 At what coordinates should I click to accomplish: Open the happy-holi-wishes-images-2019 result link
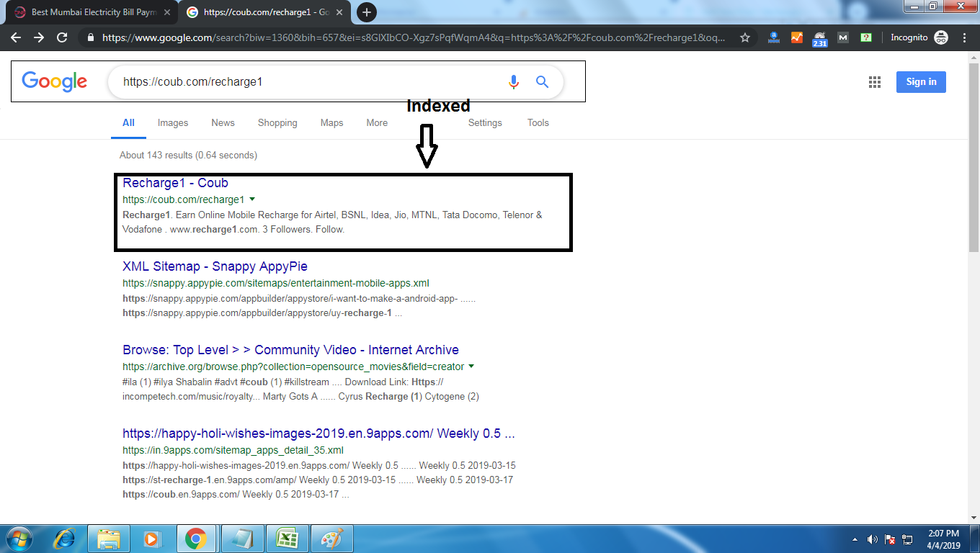click(318, 433)
